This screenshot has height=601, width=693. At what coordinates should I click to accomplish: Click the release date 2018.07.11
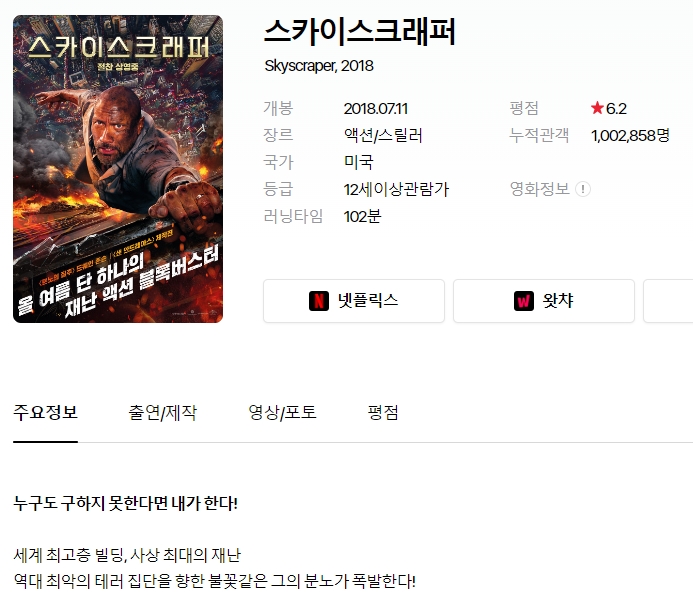(376, 109)
